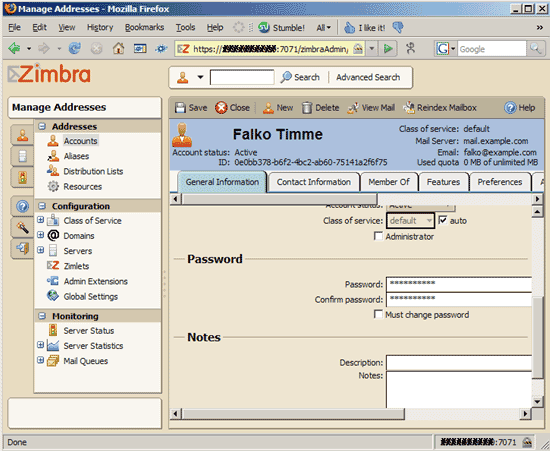Image resolution: width=550 pixels, height=451 pixels.
Task: Check Must change password box
Action: [x=378, y=314]
